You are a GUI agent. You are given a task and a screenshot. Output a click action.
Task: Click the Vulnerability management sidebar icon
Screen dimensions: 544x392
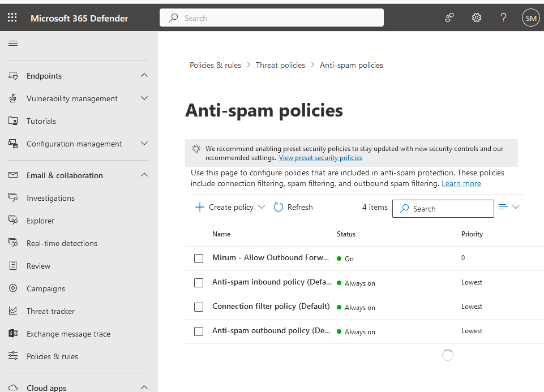[x=13, y=98]
